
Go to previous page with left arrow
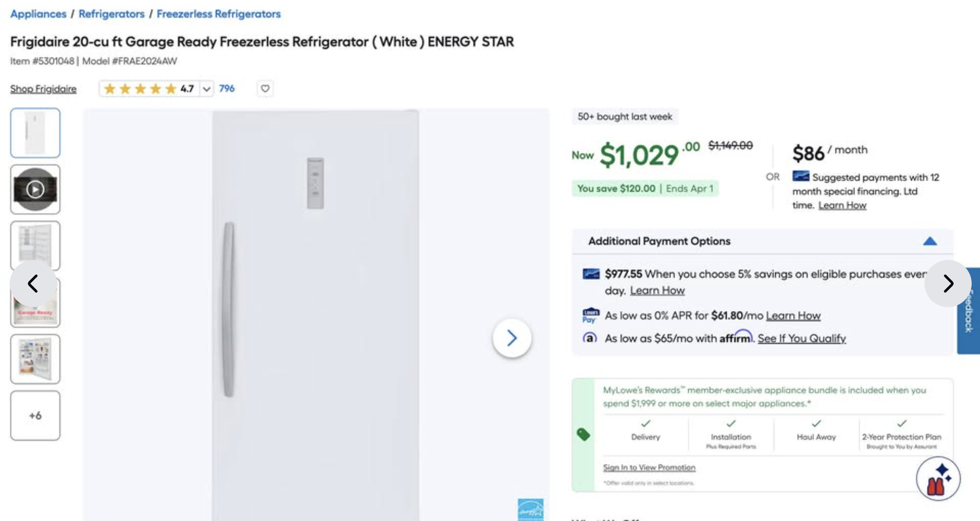tap(33, 283)
